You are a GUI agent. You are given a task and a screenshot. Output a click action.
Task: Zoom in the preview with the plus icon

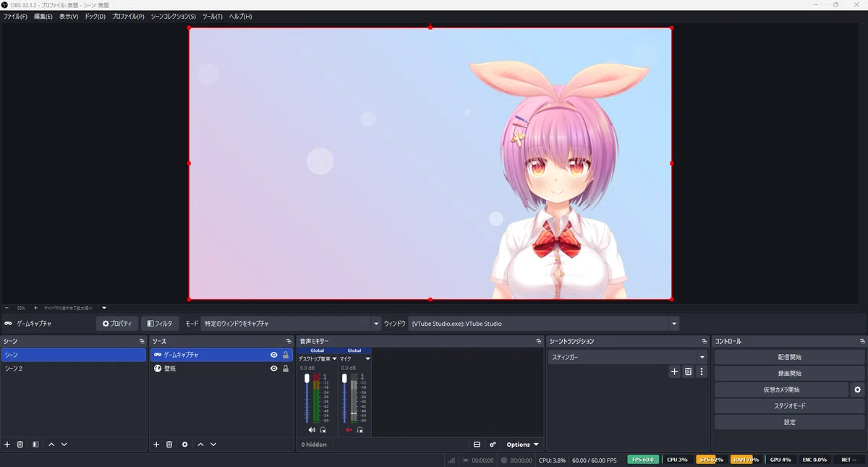pyautogui.click(x=35, y=308)
